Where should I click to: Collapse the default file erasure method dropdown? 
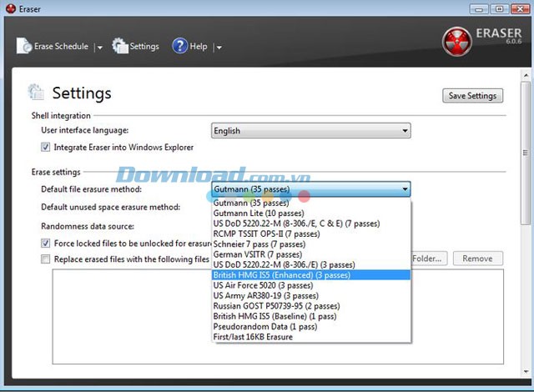click(405, 189)
